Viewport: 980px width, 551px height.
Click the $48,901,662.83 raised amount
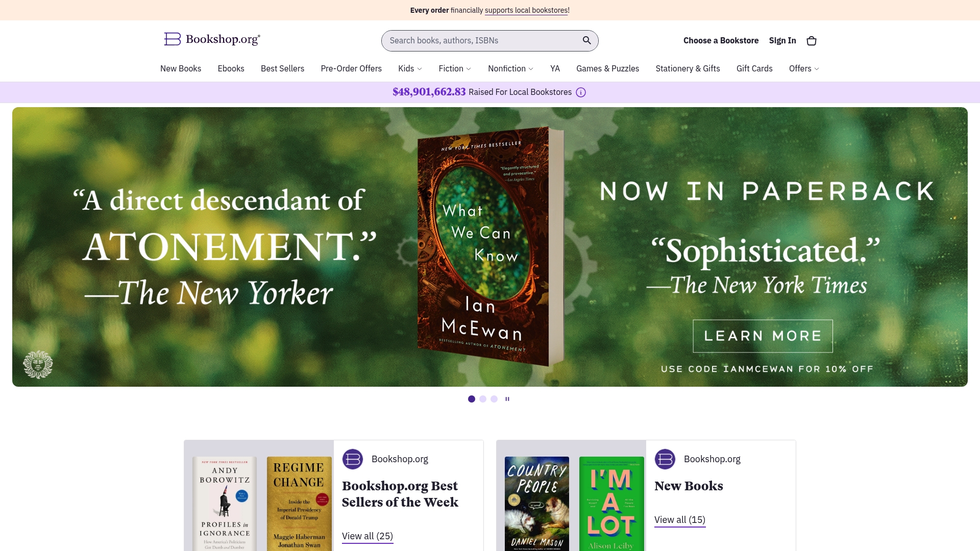[x=429, y=92]
